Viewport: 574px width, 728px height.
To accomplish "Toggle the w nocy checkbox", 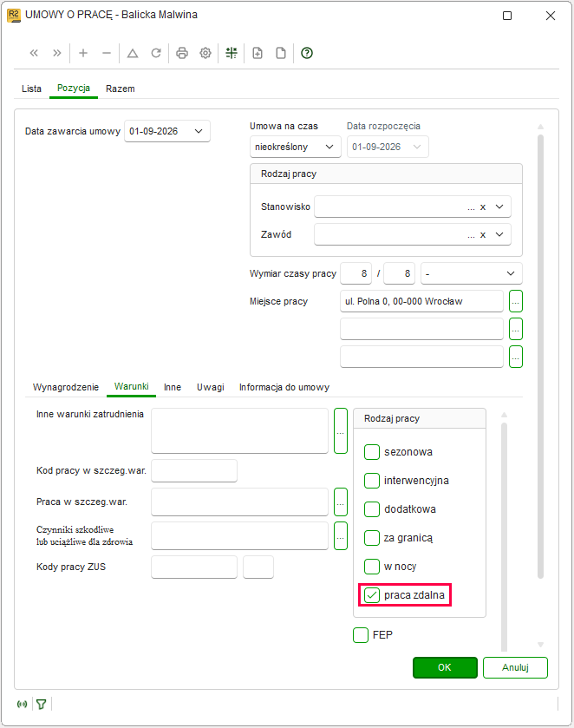I will pos(372,567).
